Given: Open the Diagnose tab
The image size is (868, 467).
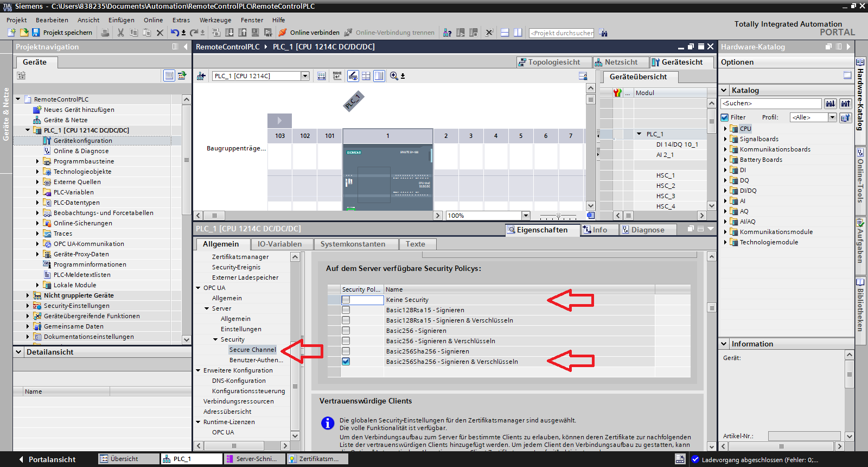Looking at the screenshot, I should 647,230.
